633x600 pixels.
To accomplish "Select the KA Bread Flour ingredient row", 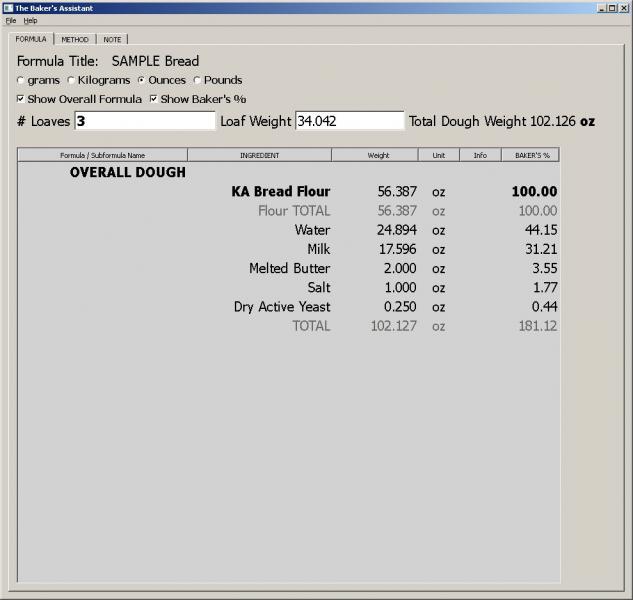I will 280,192.
